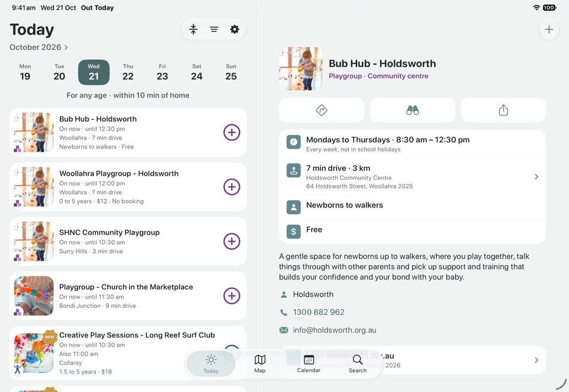Tap Bub Hub - Holdsworth detail heading
The image size is (569, 392).
tap(382, 63)
